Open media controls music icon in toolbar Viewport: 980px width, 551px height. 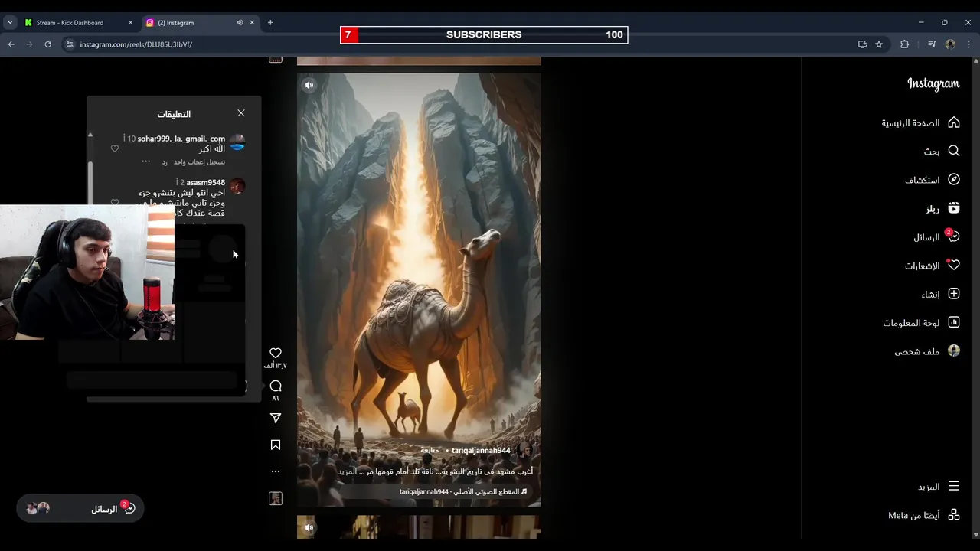pos(931,44)
